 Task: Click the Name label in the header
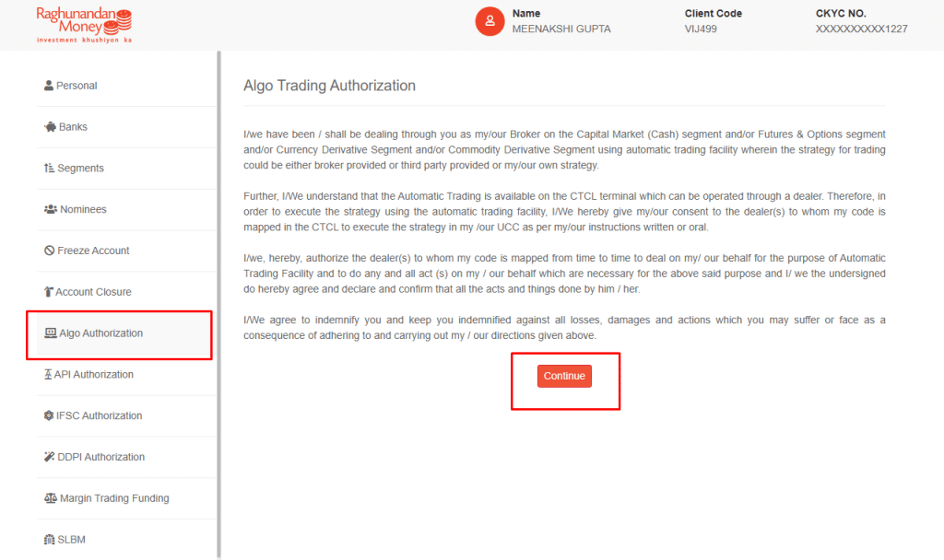526,13
